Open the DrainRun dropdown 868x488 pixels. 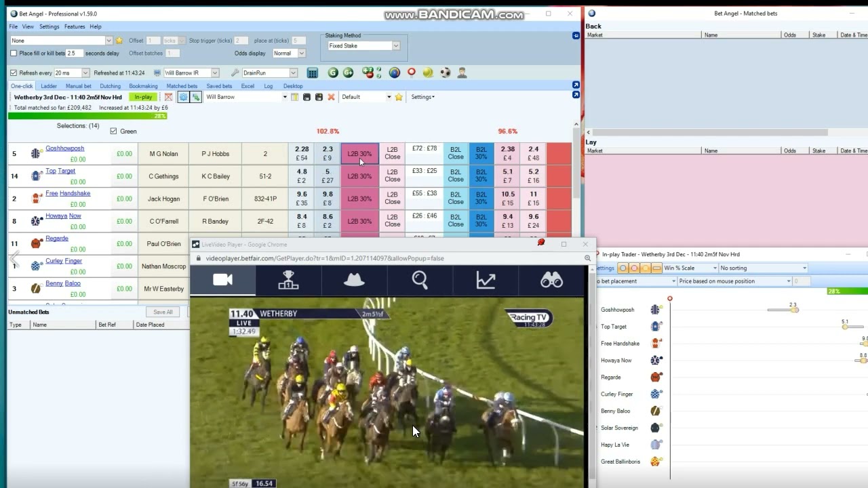[x=270, y=73]
